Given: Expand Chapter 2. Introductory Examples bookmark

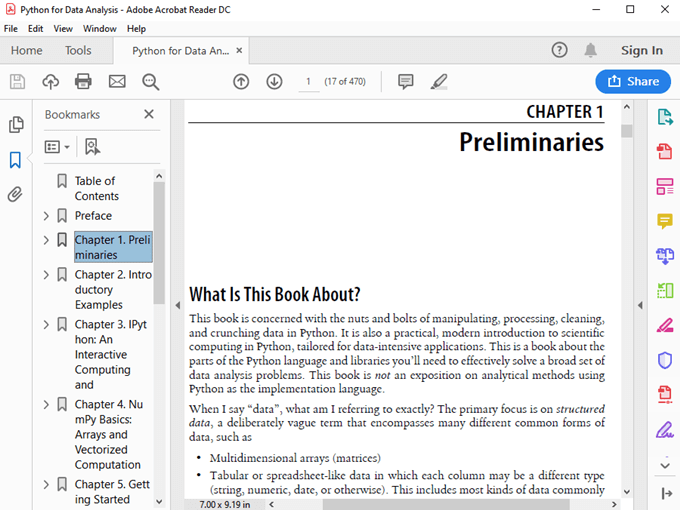Looking at the screenshot, I should pyautogui.click(x=46, y=275).
